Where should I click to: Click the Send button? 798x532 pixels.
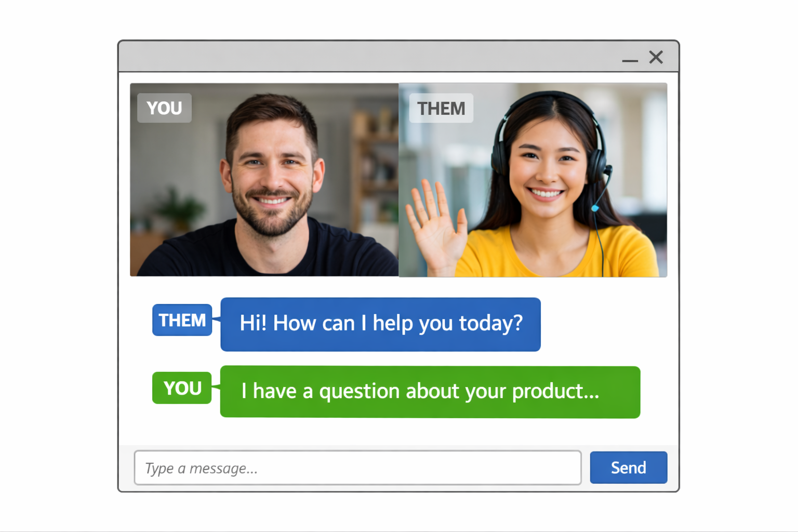click(629, 468)
